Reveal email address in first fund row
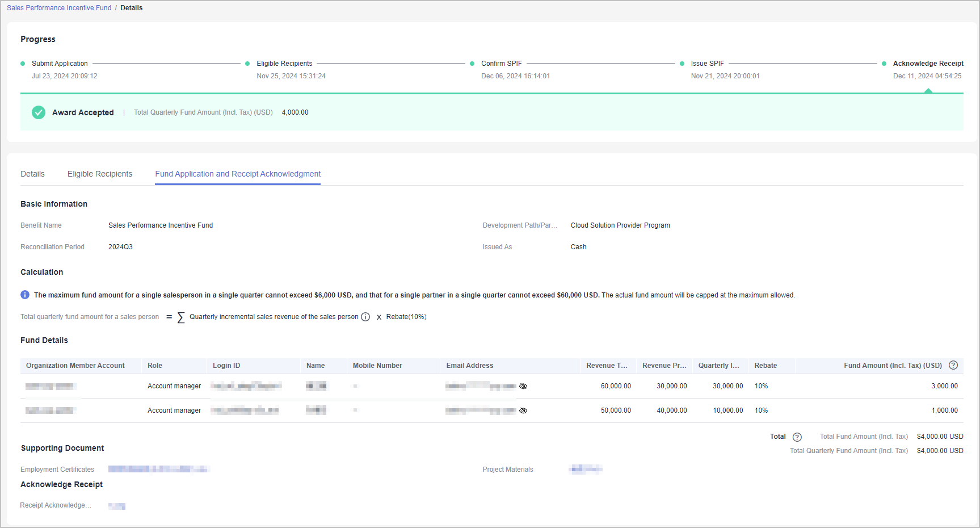This screenshot has width=980, height=528. (x=523, y=386)
